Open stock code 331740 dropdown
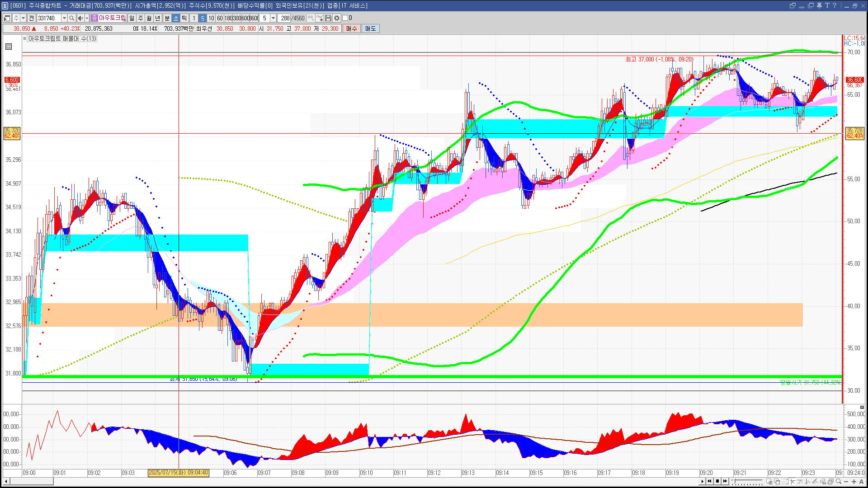 [64, 18]
